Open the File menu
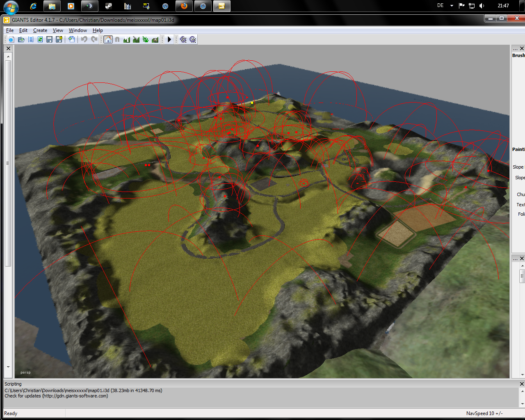The height and width of the screenshot is (420, 525). [x=10, y=30]
